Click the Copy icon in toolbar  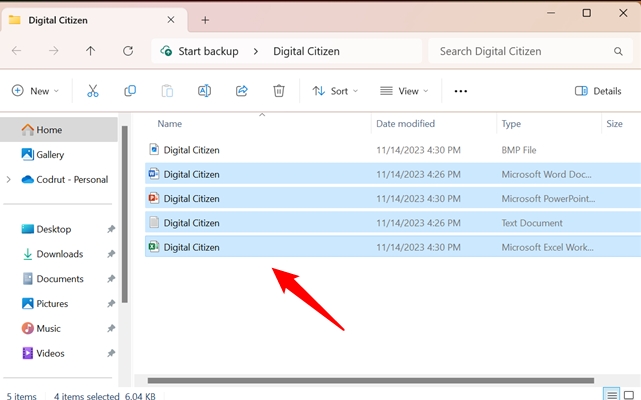point(130,91)
